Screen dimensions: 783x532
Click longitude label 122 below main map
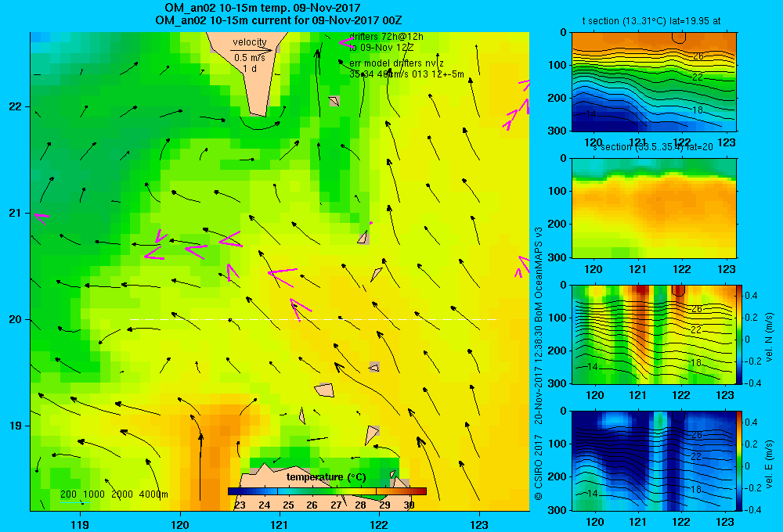[379, 524]
